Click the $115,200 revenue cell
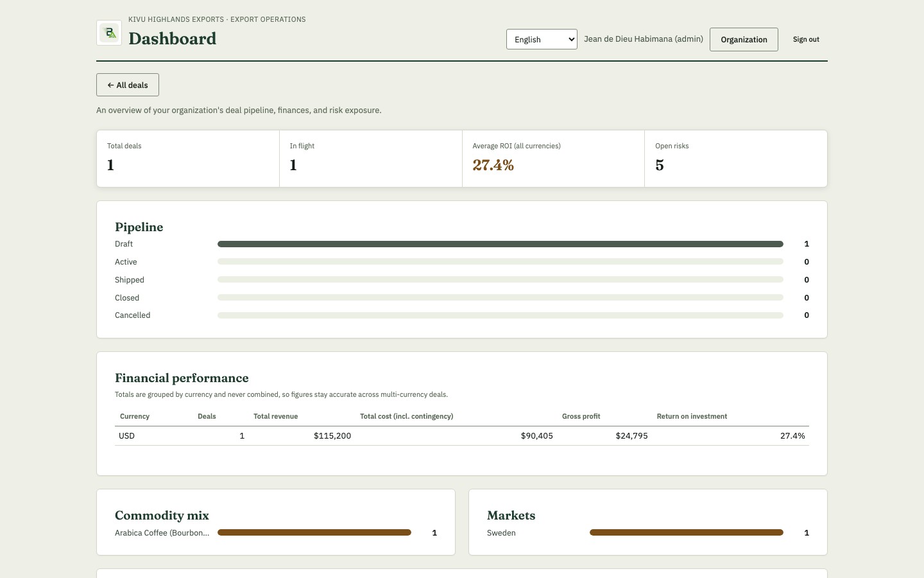 332,435
